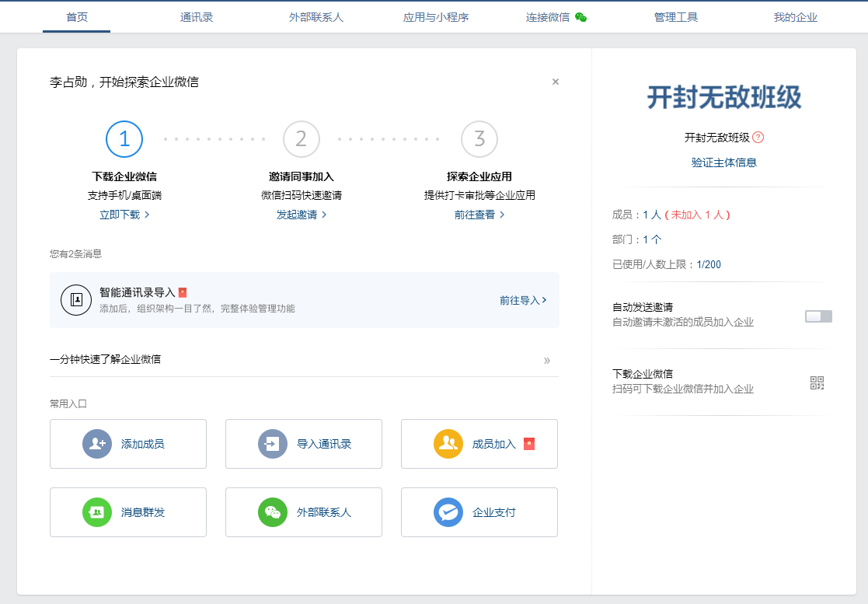Click the 前往查看 link
The height and width of the screenshot is (604, 868).
[479, 215]
